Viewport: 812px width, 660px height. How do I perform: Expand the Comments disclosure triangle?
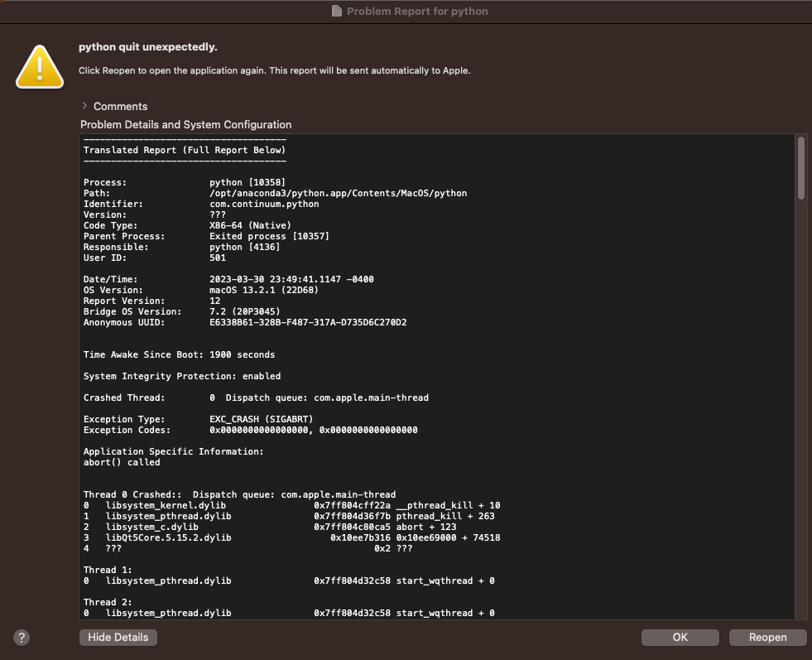click(84, 106)
